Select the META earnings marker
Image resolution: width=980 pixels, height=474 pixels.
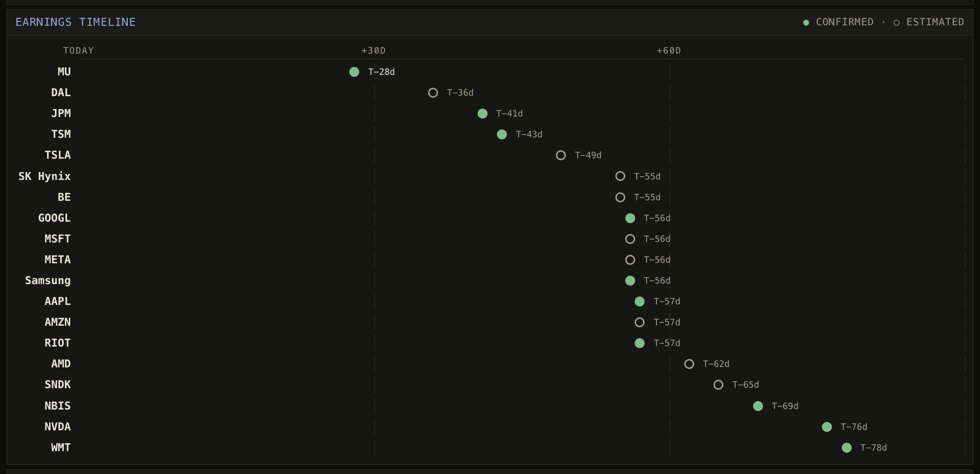pos(630,260)
